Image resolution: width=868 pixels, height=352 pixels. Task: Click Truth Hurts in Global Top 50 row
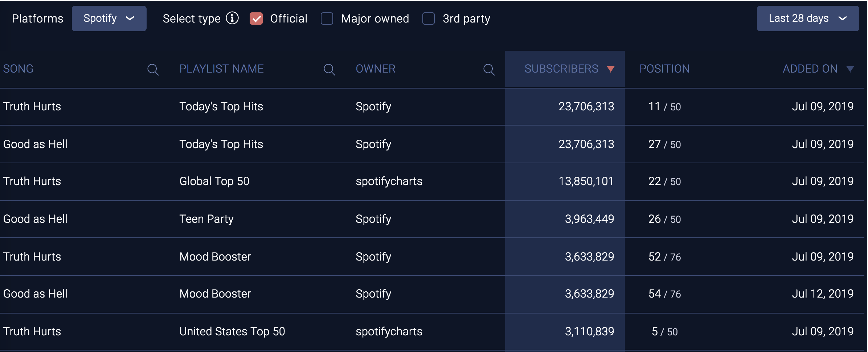32,181
